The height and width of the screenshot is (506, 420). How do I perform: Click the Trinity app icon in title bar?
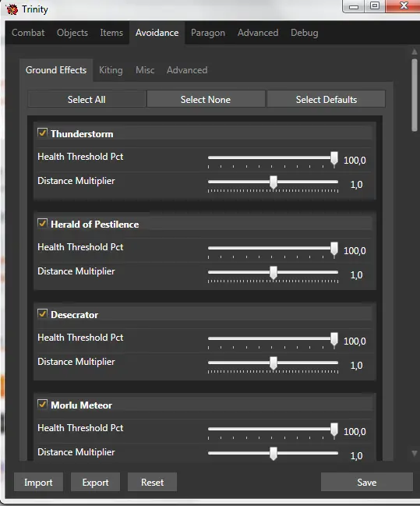[x=12, y=9]
